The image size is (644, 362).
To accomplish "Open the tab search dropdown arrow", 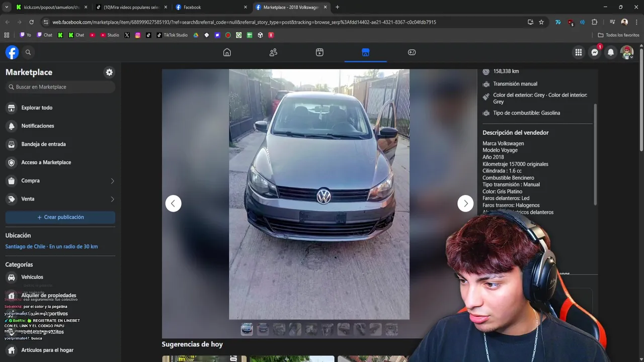I will pyautogui.click(x=7, y=7).
